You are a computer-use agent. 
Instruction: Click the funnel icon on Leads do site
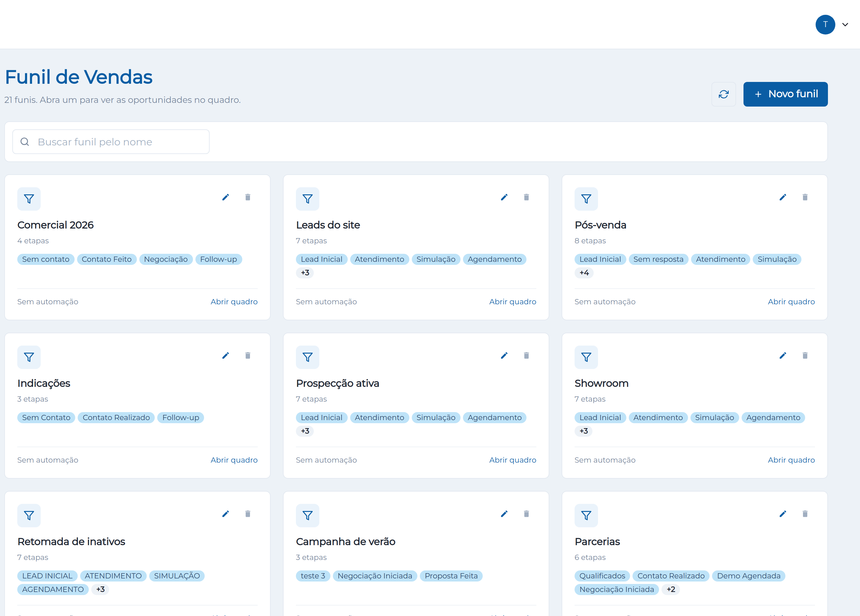308,199
